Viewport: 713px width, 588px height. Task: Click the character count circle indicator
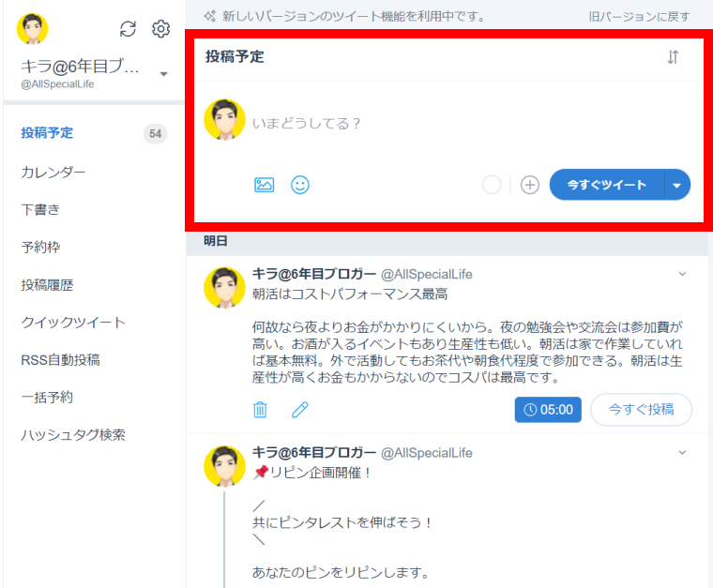(x=492, y=185)
